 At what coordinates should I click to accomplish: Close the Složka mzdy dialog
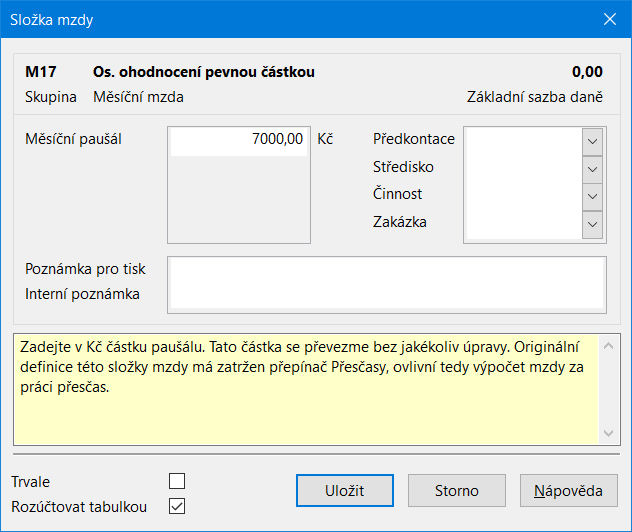click(609, 19)
